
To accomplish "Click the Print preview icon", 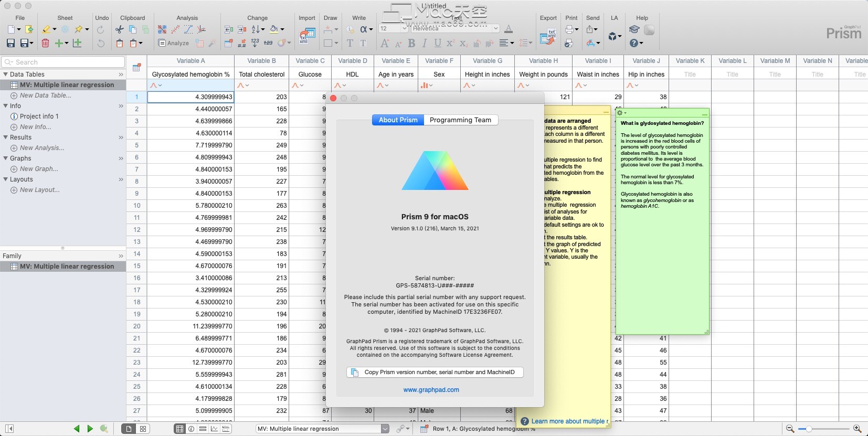I will tap(568, 43).
